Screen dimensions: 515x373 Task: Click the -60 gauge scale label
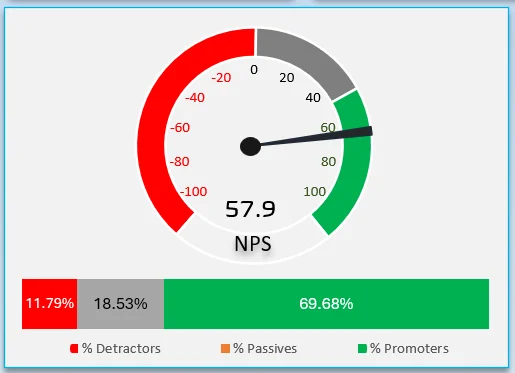tap(180, 127)
